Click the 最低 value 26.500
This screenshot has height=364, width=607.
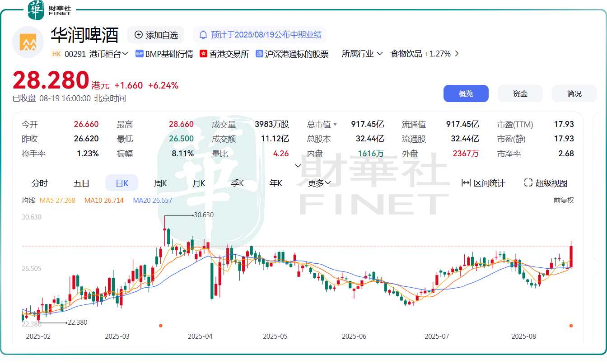[181, 139]
